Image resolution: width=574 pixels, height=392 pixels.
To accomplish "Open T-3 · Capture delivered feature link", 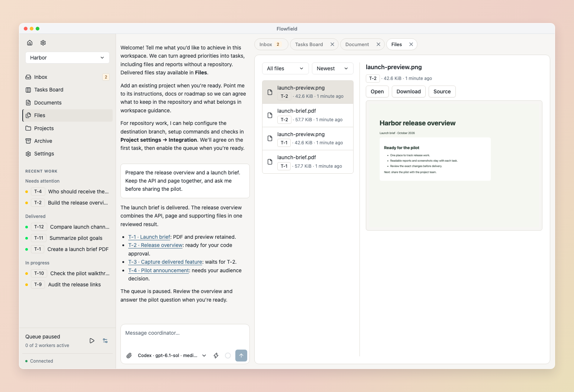I will [165, 262].
